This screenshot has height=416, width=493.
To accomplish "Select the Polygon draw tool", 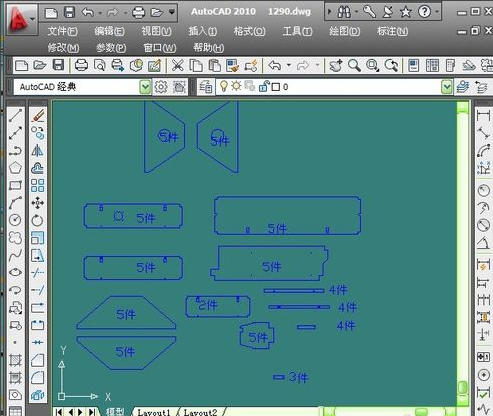I will [15, 168].
